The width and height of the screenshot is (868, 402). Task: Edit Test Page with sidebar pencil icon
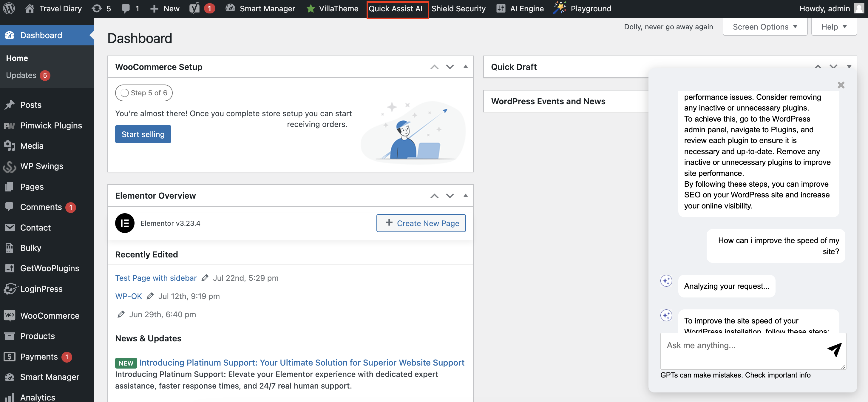(x=205, y=278)
